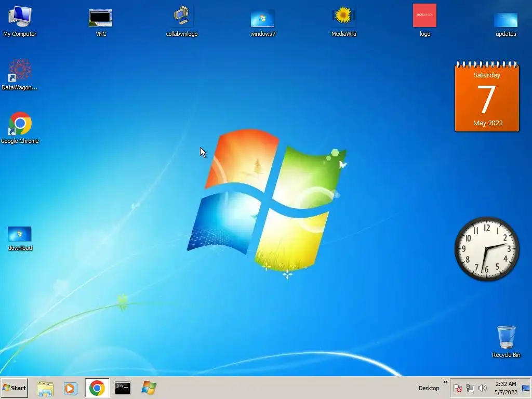Open Windows Explorer from the taskbar
Viewport: 532px width, 399px height.
[x=45, y=388]
